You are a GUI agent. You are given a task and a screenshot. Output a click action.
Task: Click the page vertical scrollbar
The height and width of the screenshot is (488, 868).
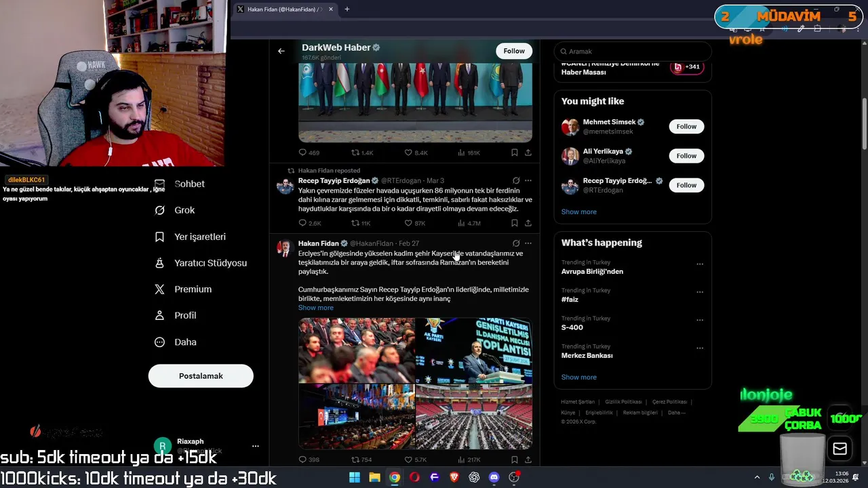(864, 125)
